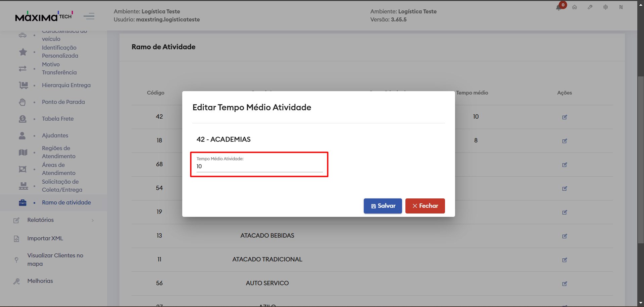Edit the ATACADO TRADICIONAL row
The image size is (644, 307).
[564, 260]
